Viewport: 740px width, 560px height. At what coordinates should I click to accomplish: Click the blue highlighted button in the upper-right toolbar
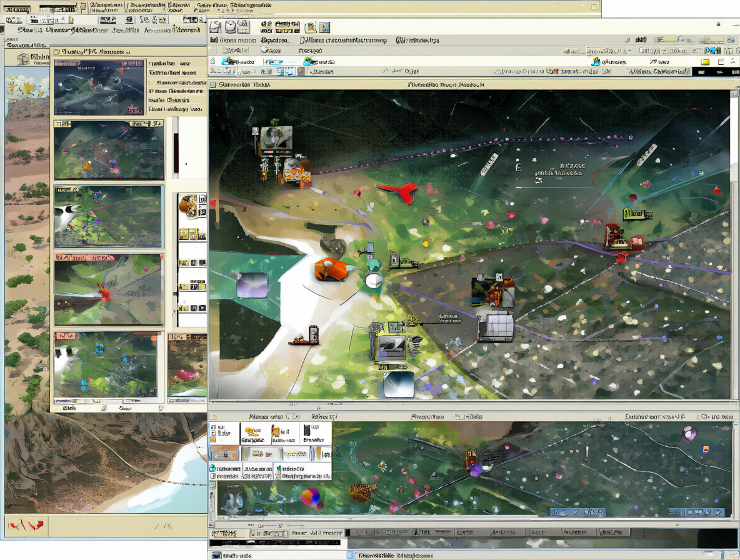click(x=712, y=51)
